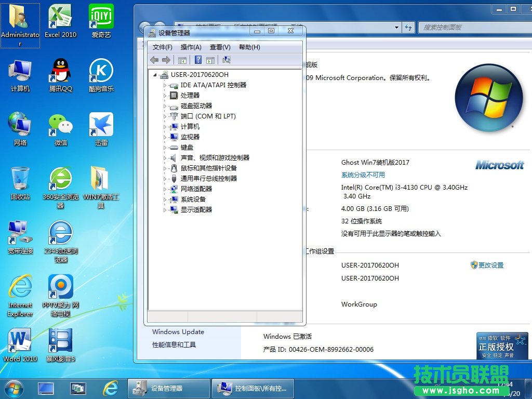Open the 查看(V) menu
Image resolution: width=532 pixels, height=399 pixels.
tap(220, 47)
